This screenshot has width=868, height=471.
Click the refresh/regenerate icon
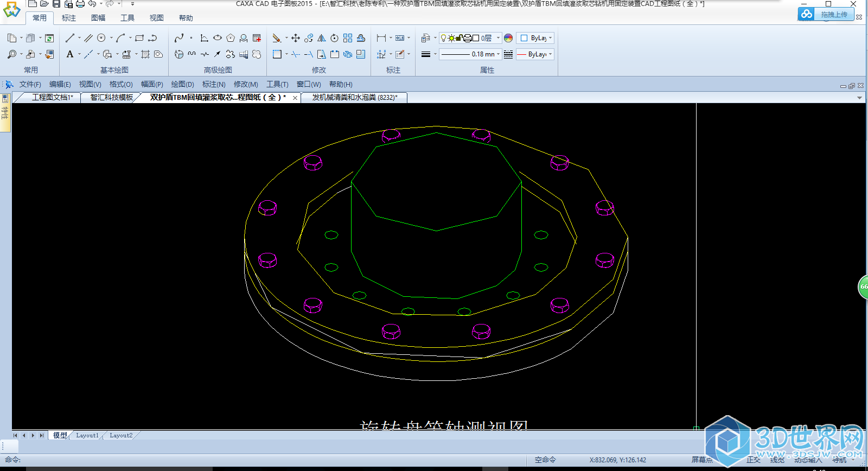click(x=49, y=38)
